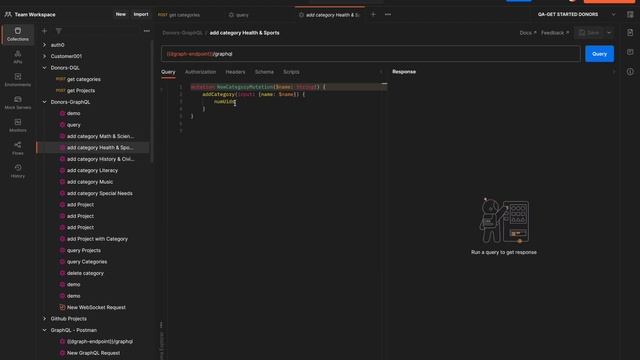Switch to the Authorization tab
Screen dimensions: 640x360
click(200, 72)
